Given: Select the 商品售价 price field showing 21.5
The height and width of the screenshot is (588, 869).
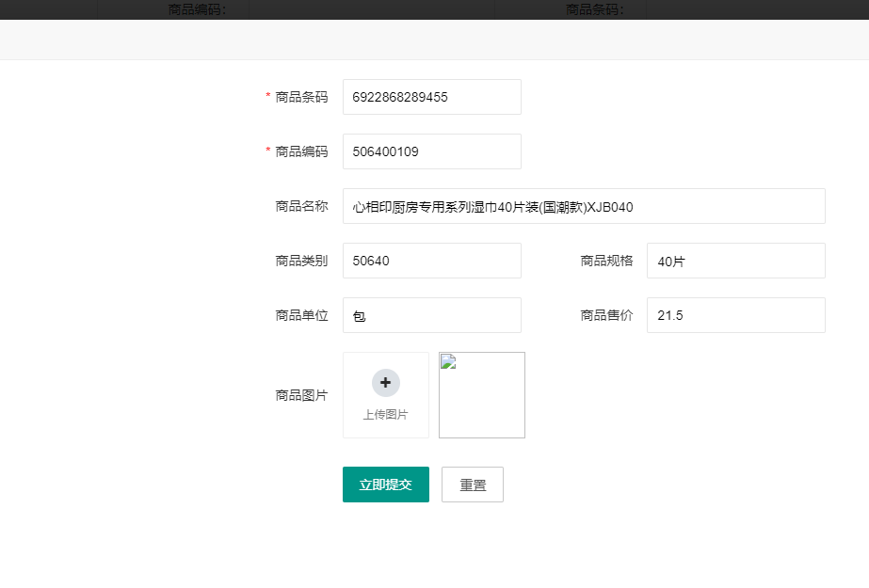Looking at the screenshot, I should [x=735, y=315].
